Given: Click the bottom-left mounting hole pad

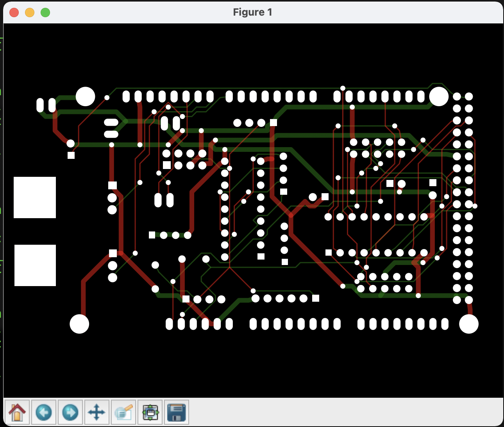Looking at the screenshot, I should tap(79, 324).
